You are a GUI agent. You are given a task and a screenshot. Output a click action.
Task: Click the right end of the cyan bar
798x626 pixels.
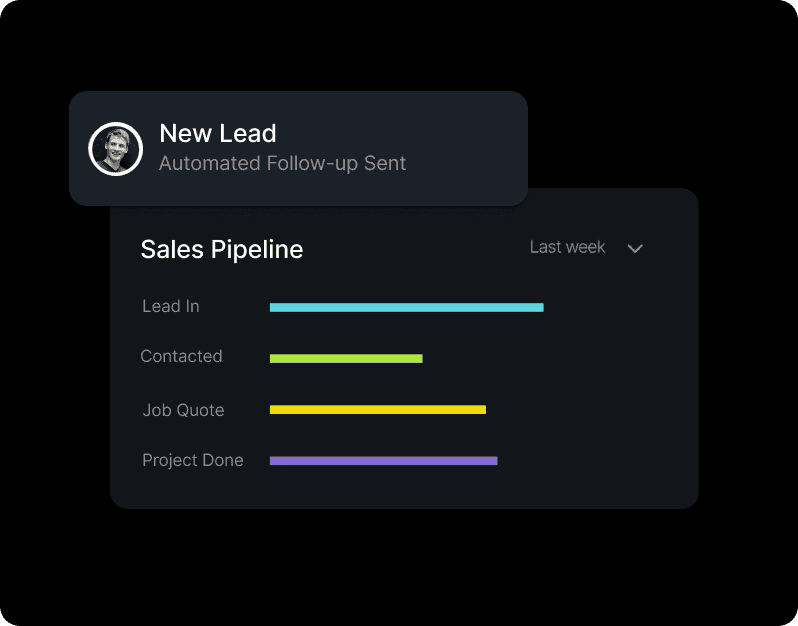click(x=540, y=307)
